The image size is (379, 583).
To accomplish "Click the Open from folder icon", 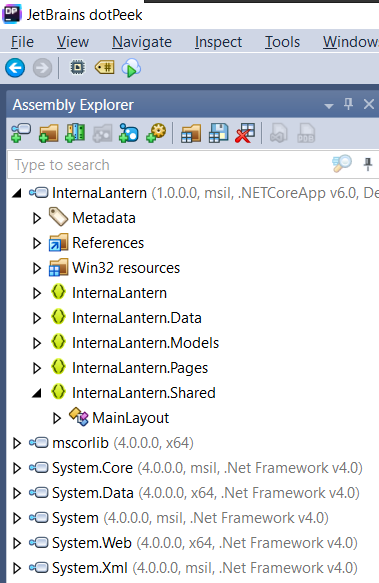I will [49, 133].
